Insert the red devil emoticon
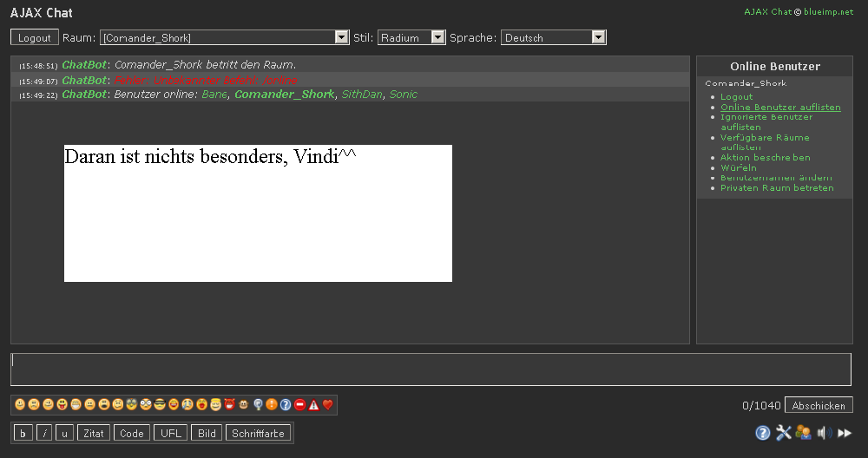 tap(230, 405)
